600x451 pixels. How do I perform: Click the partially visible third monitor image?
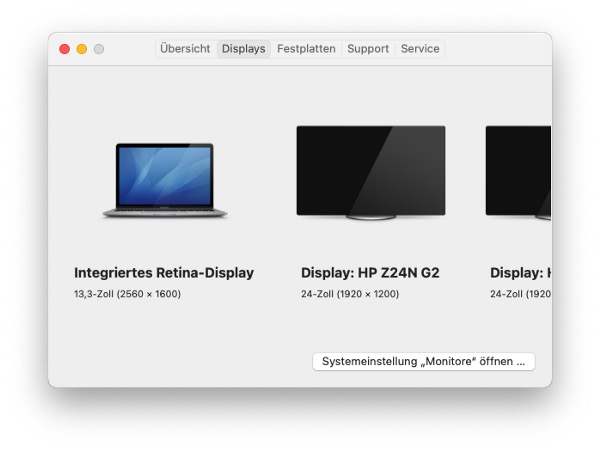point(518,171)
